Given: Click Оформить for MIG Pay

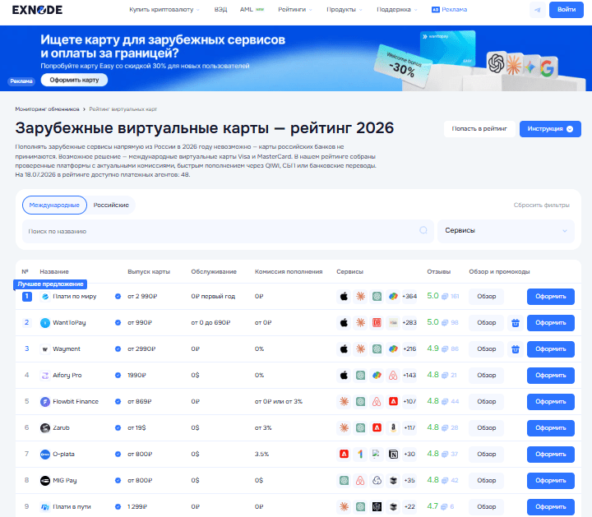Looking at the screenshot, I should coord(550,480).
